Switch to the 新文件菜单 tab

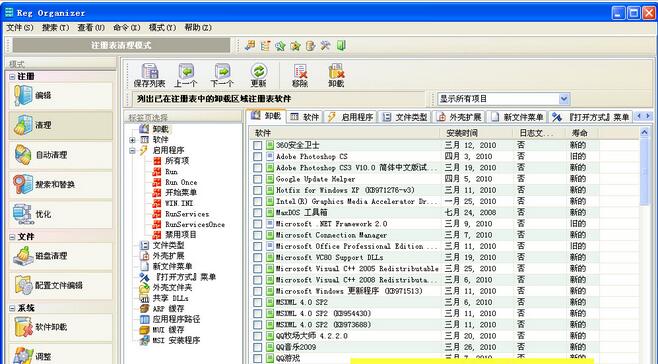(517, 117)
